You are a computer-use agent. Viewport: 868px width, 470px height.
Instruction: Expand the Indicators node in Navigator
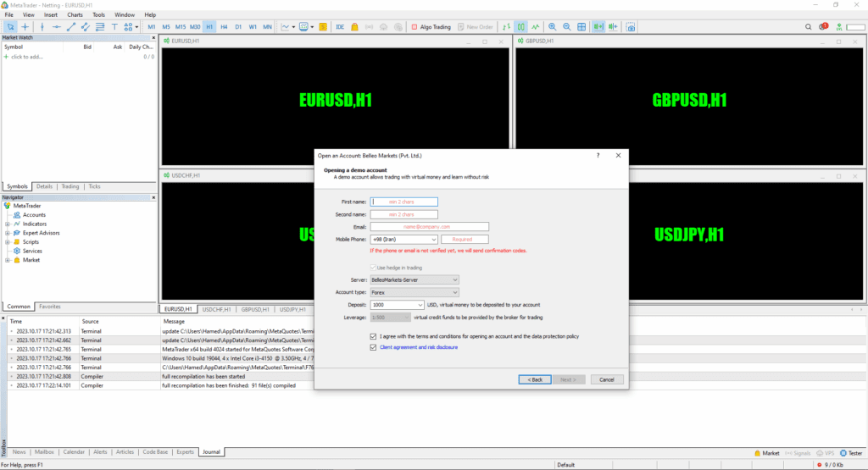[x=7, y=224]
